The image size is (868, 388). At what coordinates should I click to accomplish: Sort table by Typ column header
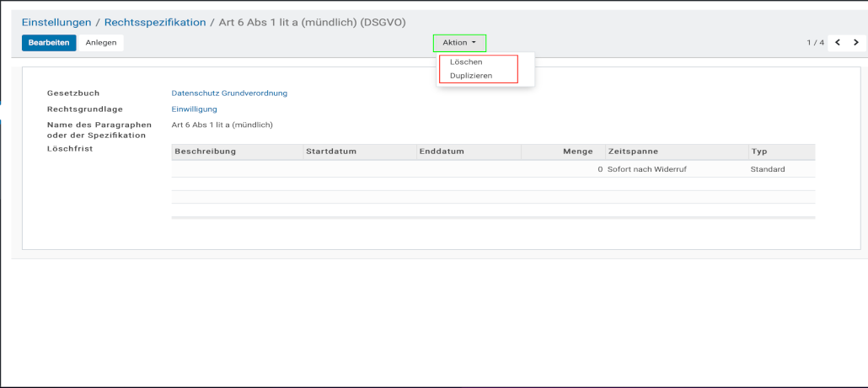[x=759, y=151]
